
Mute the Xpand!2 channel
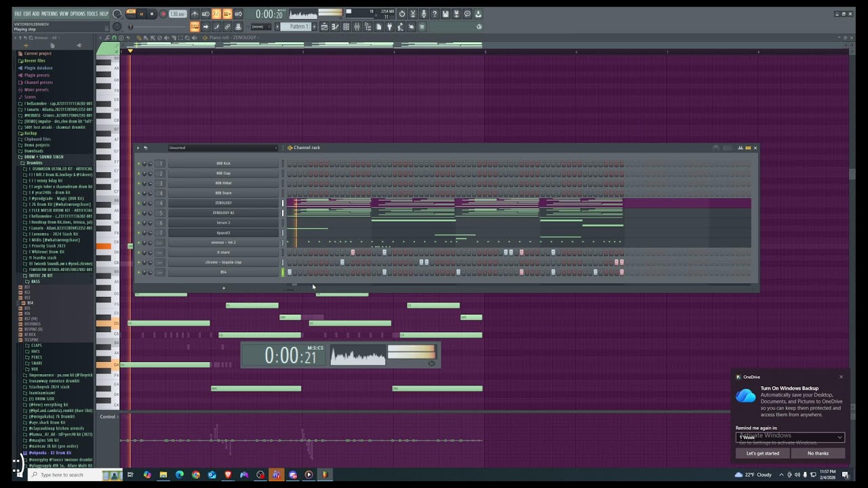pos(139,232)
